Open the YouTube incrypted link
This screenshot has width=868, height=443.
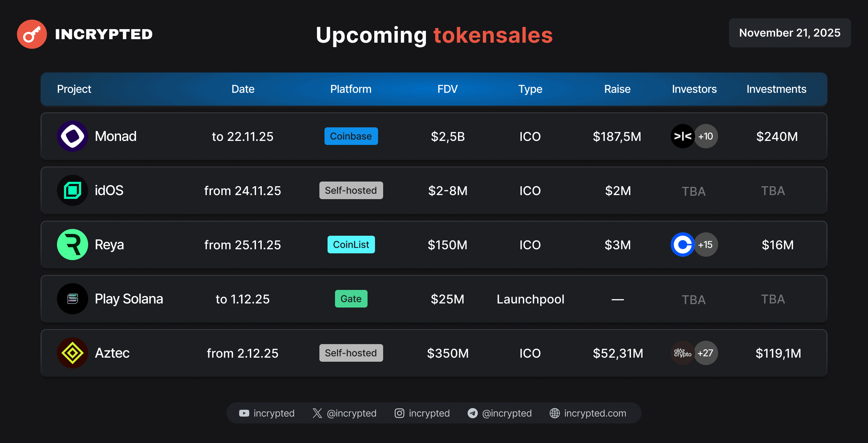tap(267, 413)
